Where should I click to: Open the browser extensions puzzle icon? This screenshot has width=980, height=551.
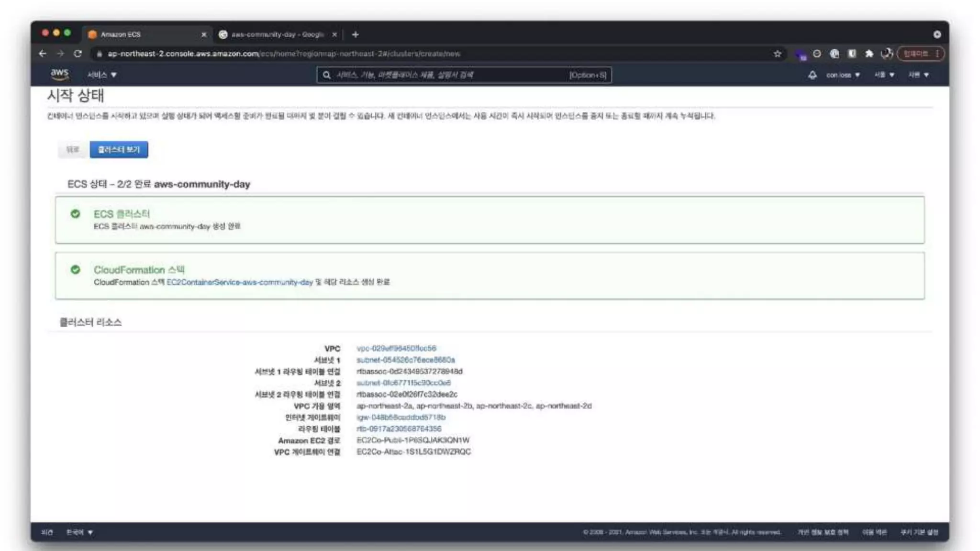pyautogui.click(x=869, y=54)
